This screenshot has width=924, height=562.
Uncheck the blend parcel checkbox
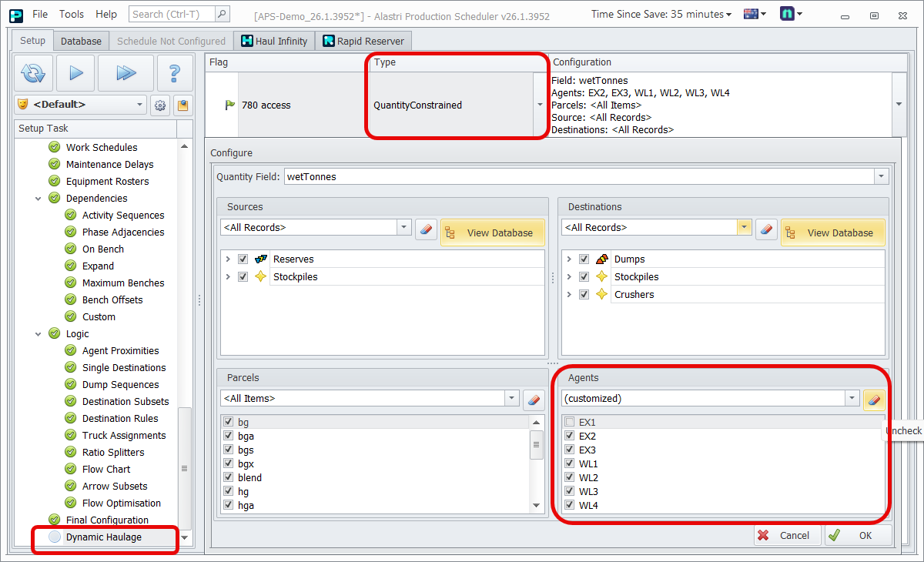[228, 477]
